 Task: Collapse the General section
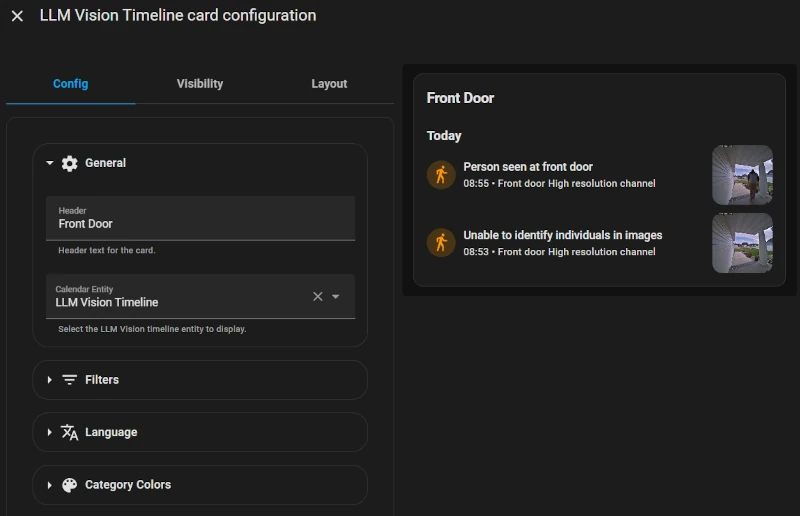(x=50, y=163)
